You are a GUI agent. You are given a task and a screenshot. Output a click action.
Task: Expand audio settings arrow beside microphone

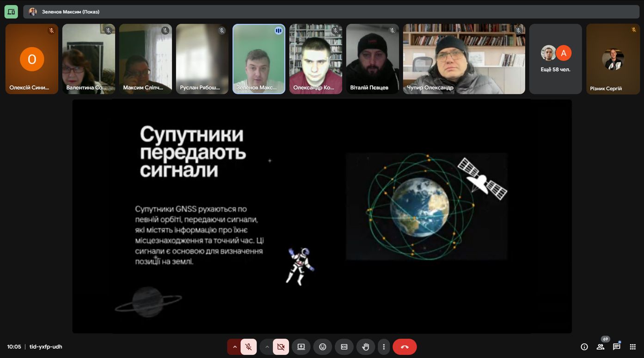pos(234,347)
